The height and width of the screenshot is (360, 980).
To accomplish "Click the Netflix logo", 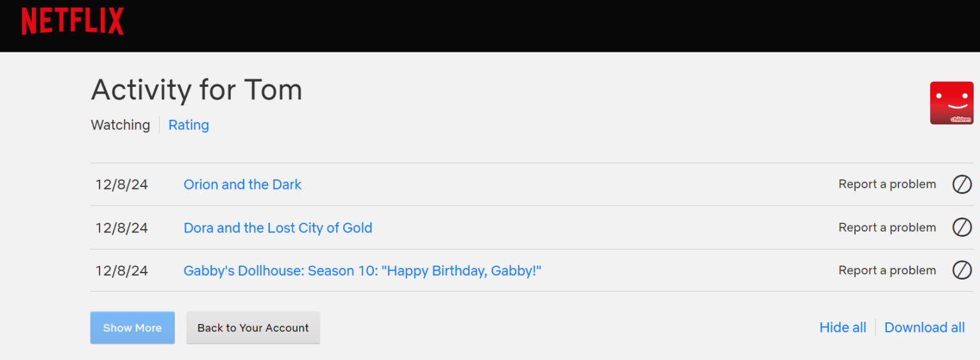I will point(73,22).
